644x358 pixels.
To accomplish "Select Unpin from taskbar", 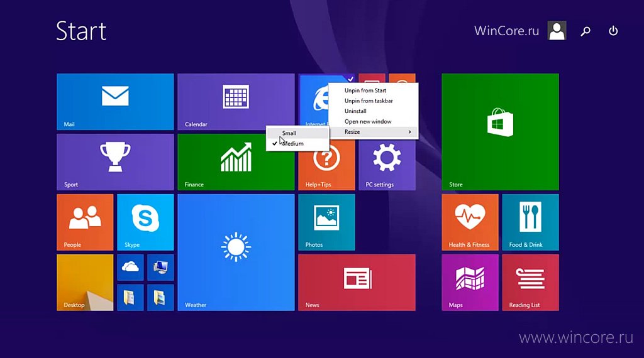I will (374, 101).
